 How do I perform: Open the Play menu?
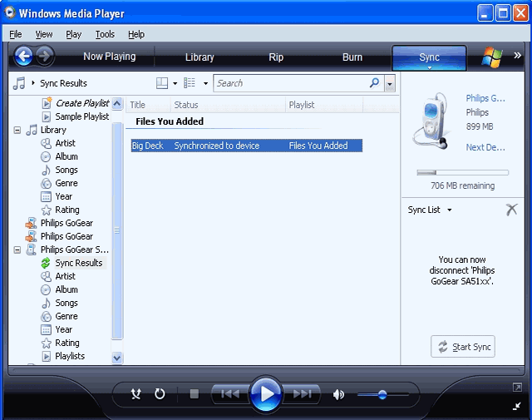pos(74,34)
